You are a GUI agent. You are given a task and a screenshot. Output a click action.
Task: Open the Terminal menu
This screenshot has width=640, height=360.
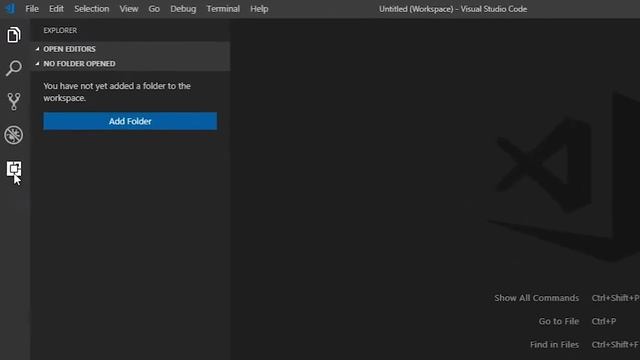(223, 9)
